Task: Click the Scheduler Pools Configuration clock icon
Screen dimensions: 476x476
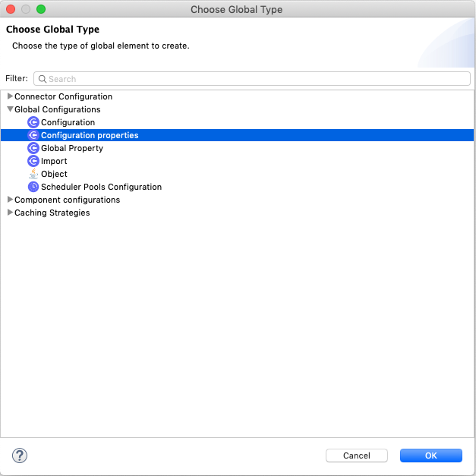Action: pos(33,187)
